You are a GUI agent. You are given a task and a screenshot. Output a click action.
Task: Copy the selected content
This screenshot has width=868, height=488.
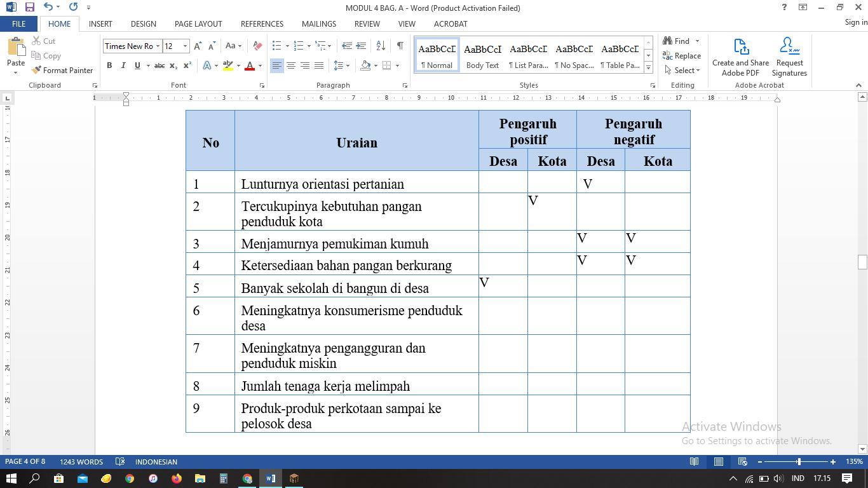(46, 56)
